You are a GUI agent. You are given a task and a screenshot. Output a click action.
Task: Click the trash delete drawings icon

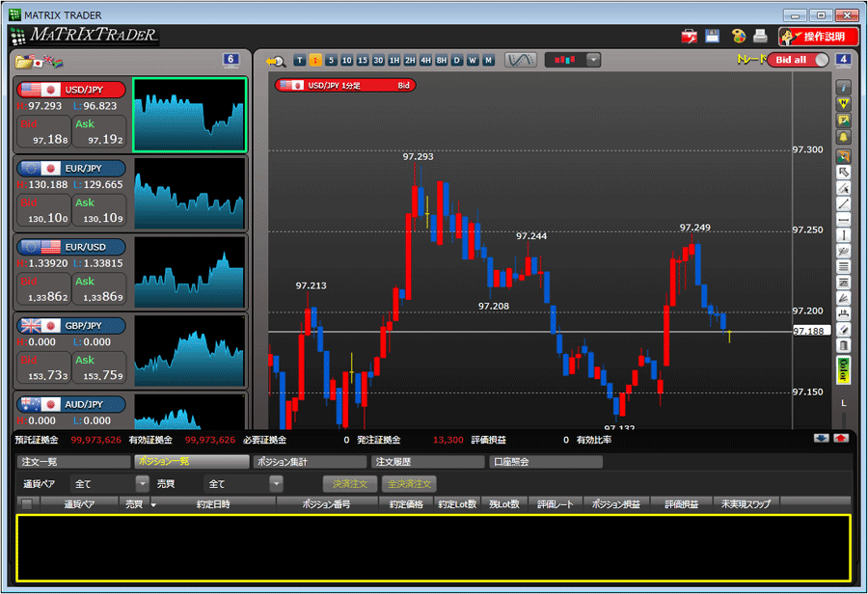pyautogui.click(x=843, y=346)
